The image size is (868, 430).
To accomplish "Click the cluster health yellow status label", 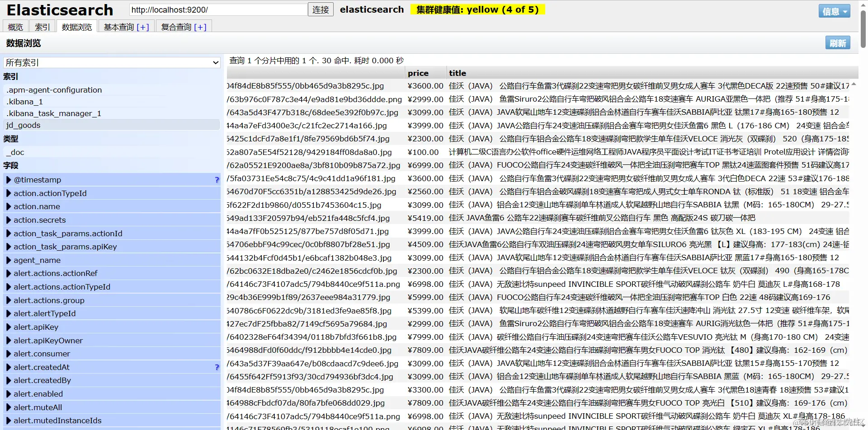I will click(x=477, y=9).
